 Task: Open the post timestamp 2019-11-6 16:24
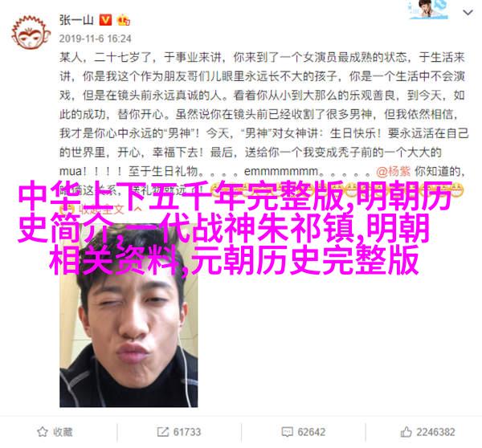coord(96,39)
